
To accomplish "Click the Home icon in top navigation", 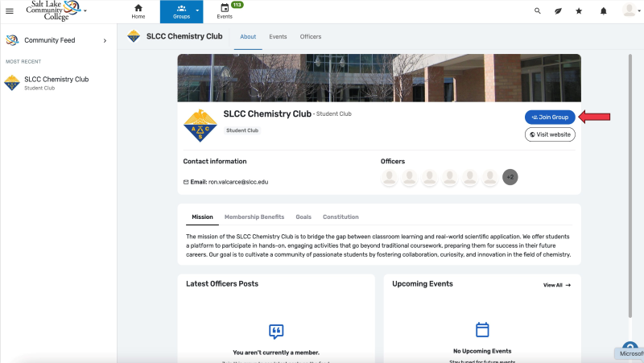I will (138, 11).
